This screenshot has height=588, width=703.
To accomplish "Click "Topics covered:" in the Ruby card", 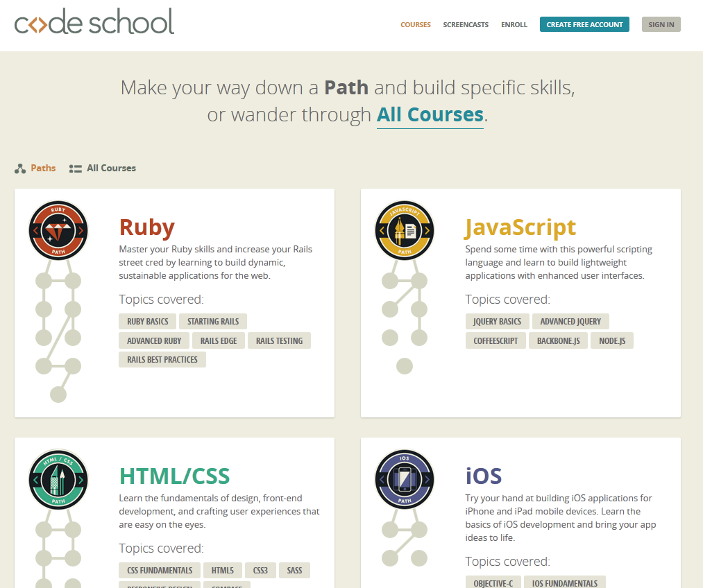I will [x=162, y=299].
